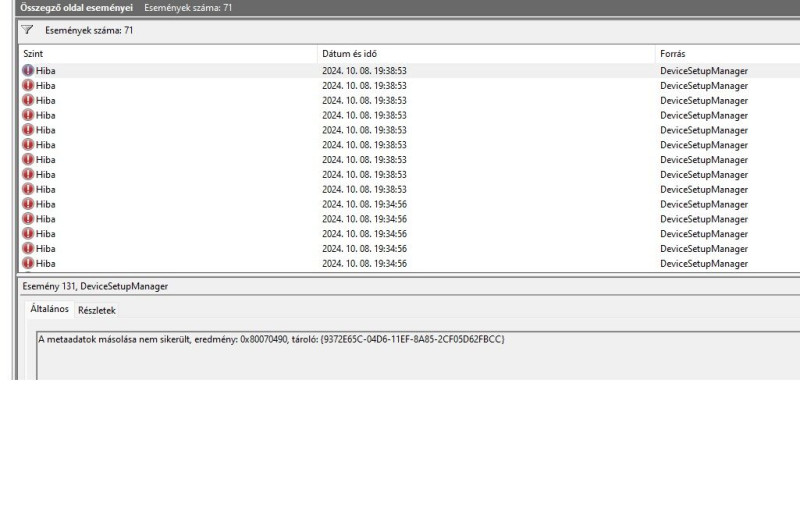
Task: Select the date cell of the highlighted row
Action: tap(364, 70)
